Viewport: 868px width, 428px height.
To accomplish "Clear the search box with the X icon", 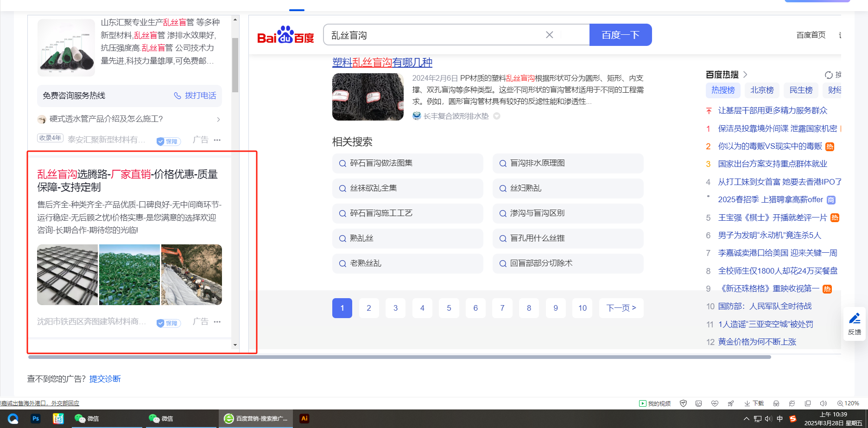I will click(549, 35).
